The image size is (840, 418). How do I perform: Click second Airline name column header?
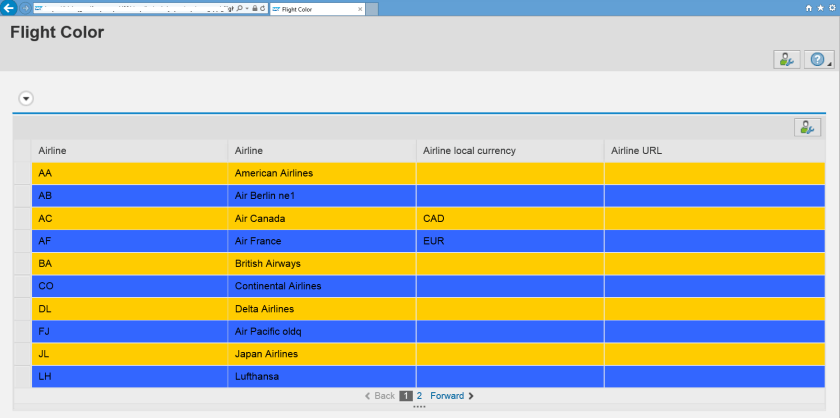322,151
